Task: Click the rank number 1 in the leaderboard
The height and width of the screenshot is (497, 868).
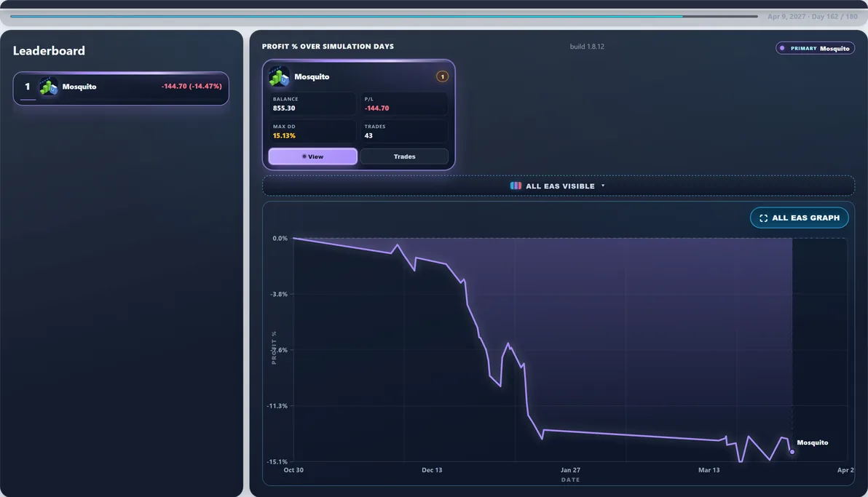Action: click(x=27, y=87)
